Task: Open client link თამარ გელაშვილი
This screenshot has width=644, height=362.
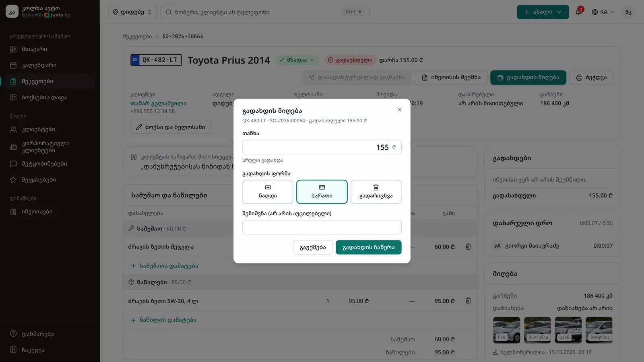Action: pyautogui.click(x=158, y=103)
